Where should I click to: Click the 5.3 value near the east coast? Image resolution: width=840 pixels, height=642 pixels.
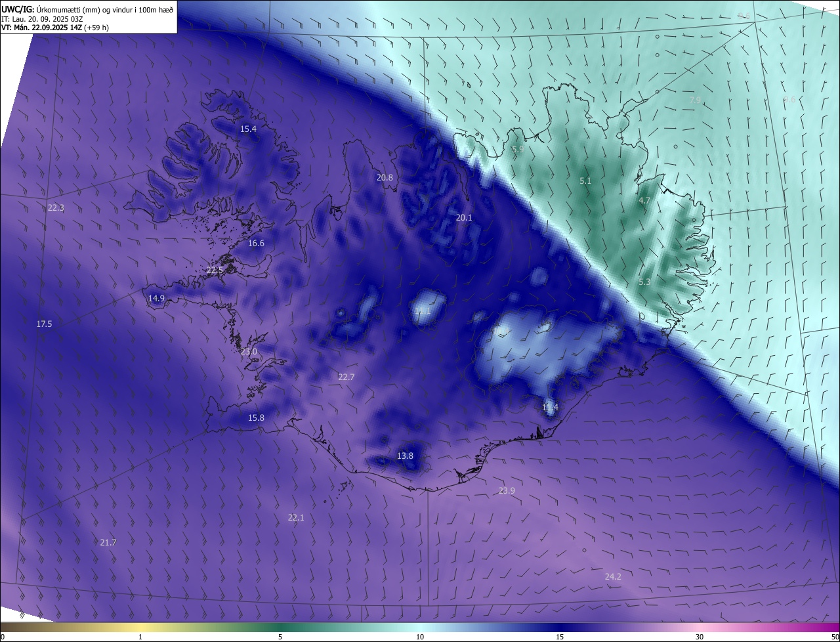[x=644, y=282]
